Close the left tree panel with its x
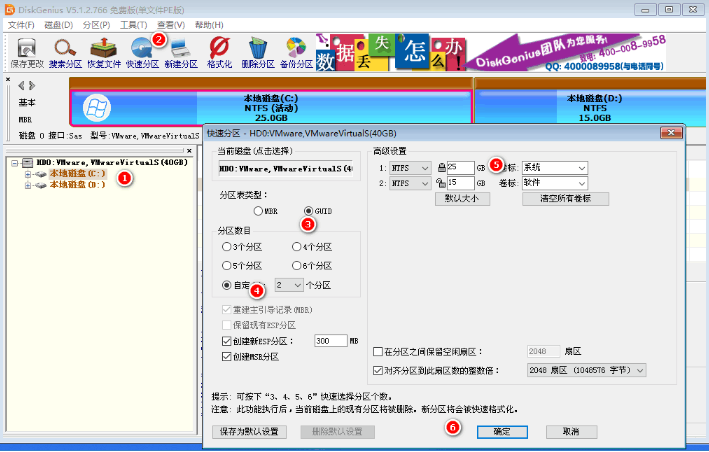This screenshot has height=452, width=709. click(x=189, y=151)
